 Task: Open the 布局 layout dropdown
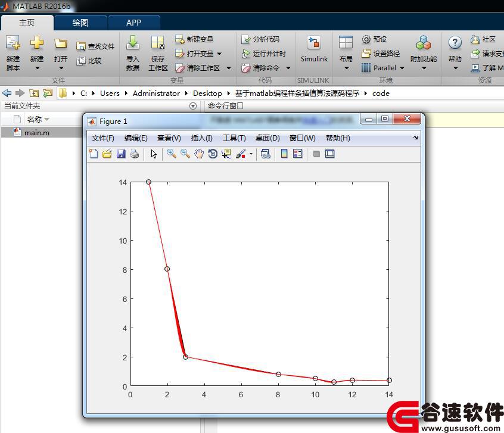pos(346,53)
